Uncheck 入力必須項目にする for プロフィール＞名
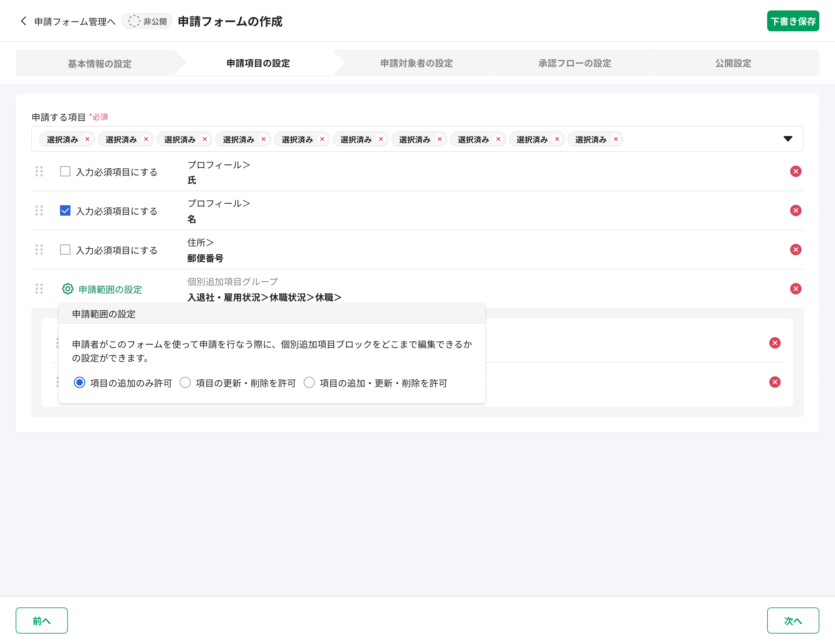 point(65,210)
